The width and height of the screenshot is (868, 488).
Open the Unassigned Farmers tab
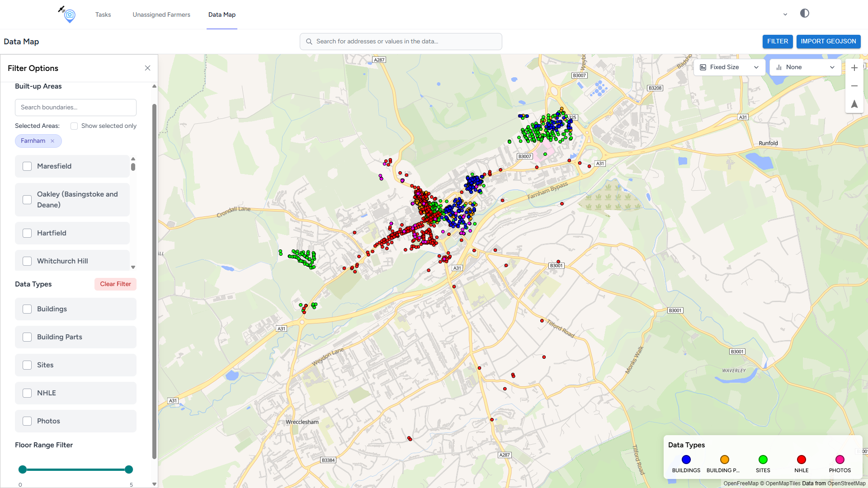pos(161,14)
